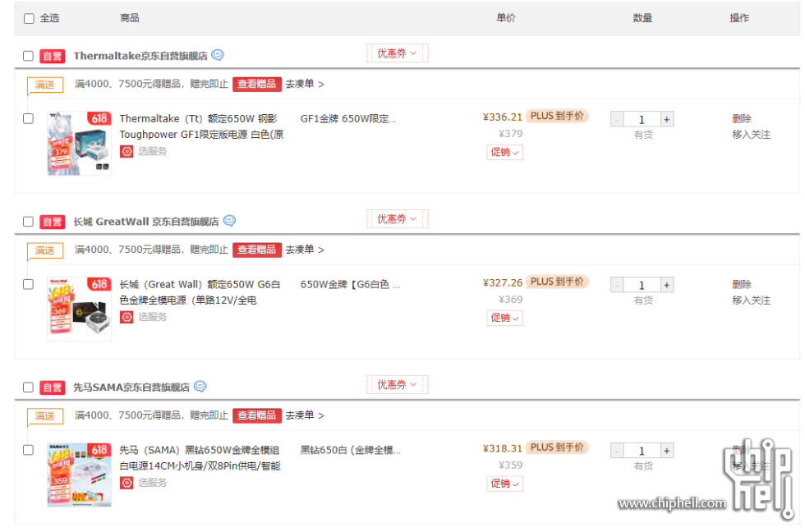Open 长城 GreatWall 京东自营旗舰店 store link
805x532 pixels.
(x=146, y=222)
